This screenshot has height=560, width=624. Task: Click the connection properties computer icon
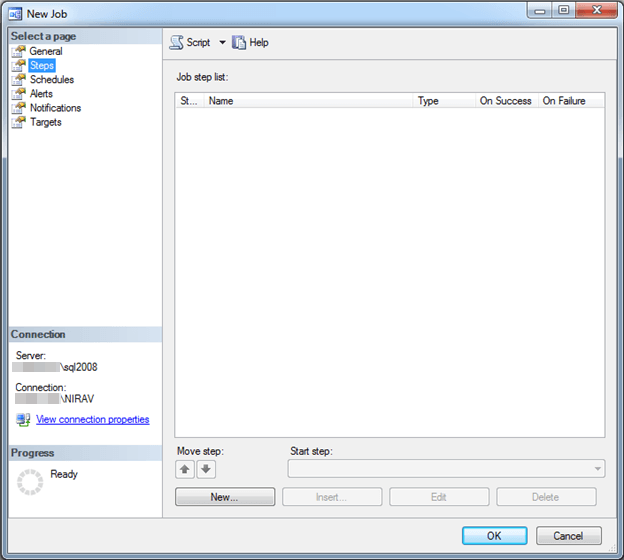click(23, 420)
